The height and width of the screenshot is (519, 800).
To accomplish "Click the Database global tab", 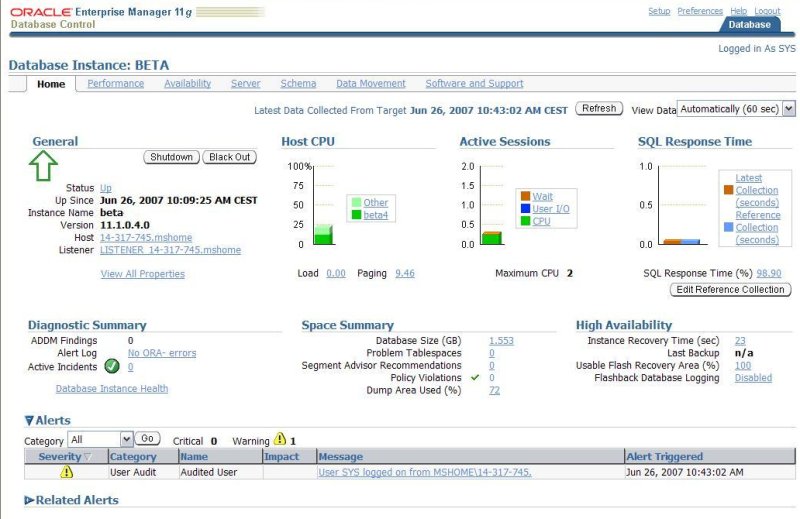I will [749, 24].
